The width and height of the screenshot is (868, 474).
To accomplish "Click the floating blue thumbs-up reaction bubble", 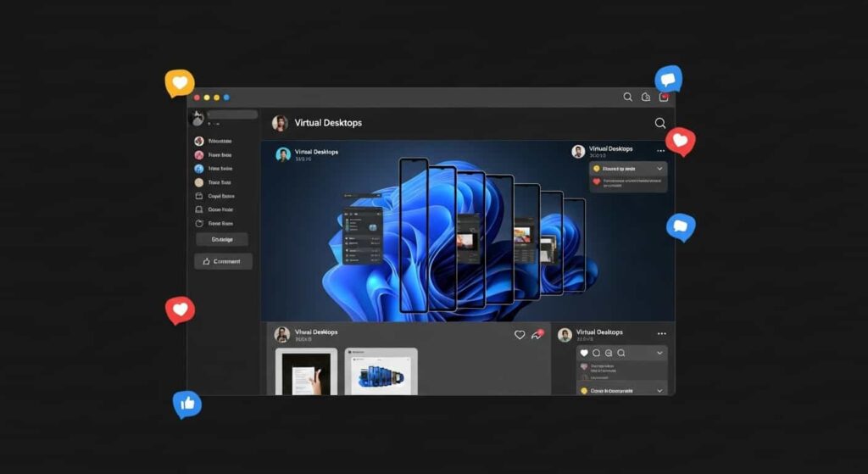I will pyautogui.click(x=186, y=404).
